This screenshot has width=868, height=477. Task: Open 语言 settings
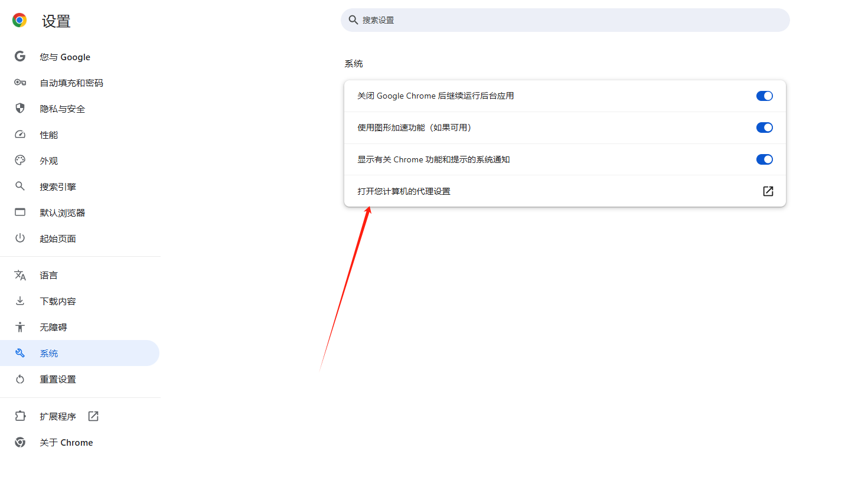80,275
